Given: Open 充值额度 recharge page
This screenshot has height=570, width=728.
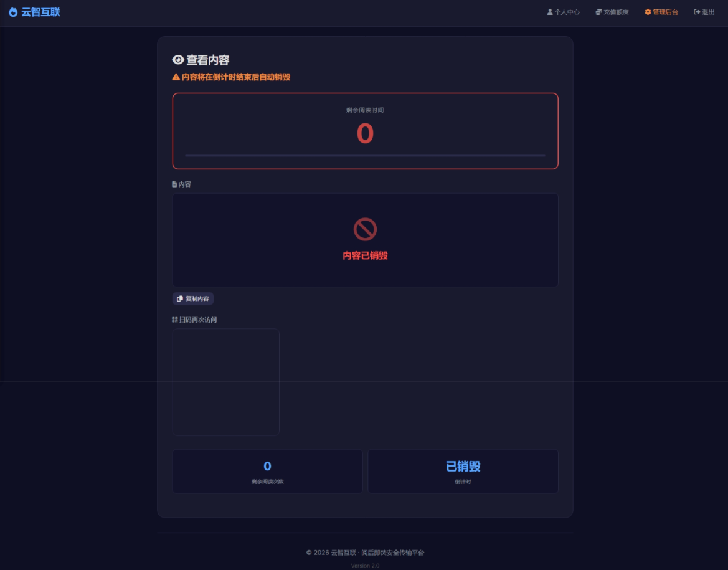Looking at the screenshot, I should 612,12.
